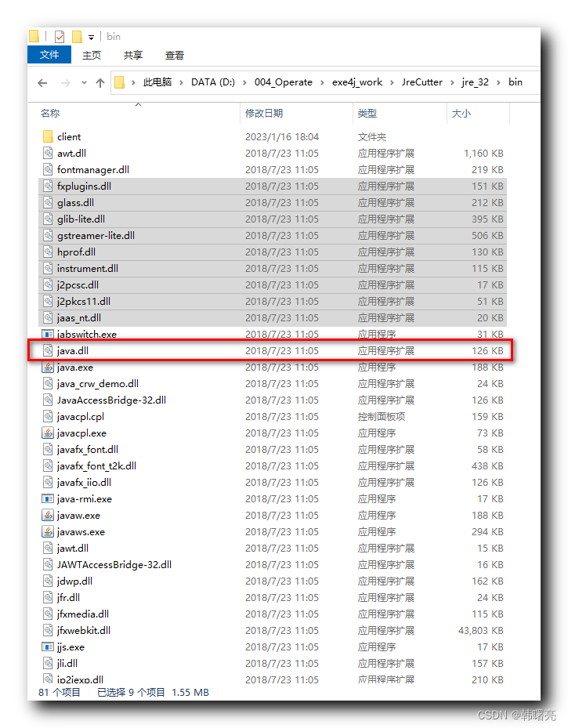
Task: Select file name JavaAccessBridge-32.dll
Action: [111, 400]
